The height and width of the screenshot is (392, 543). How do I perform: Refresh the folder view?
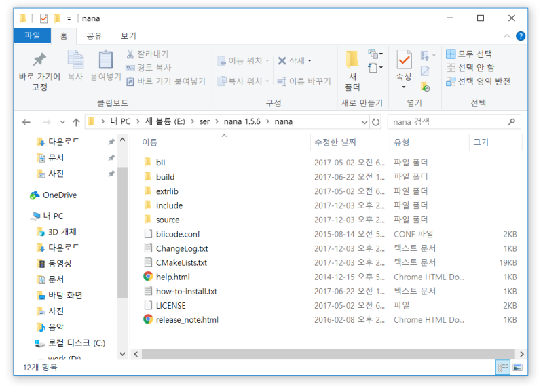[x=376, y=123]
